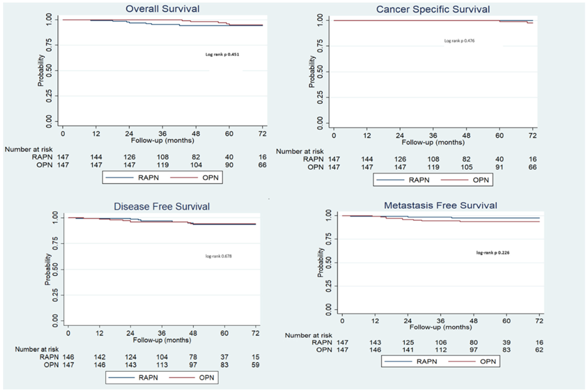588x392 pixels.
Task: Click the Cancer Specific Survival chart title
Action: (x=433, y=9)
